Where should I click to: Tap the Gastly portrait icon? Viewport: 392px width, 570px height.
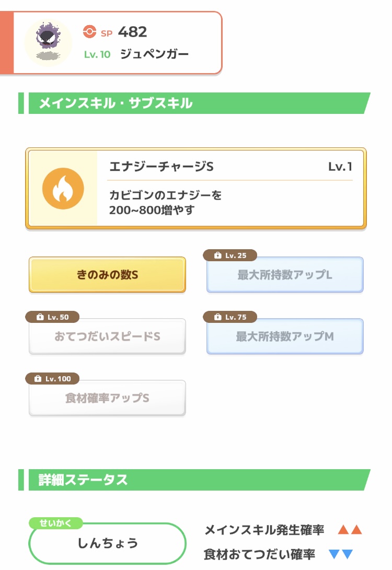click(x=48, y=43)
